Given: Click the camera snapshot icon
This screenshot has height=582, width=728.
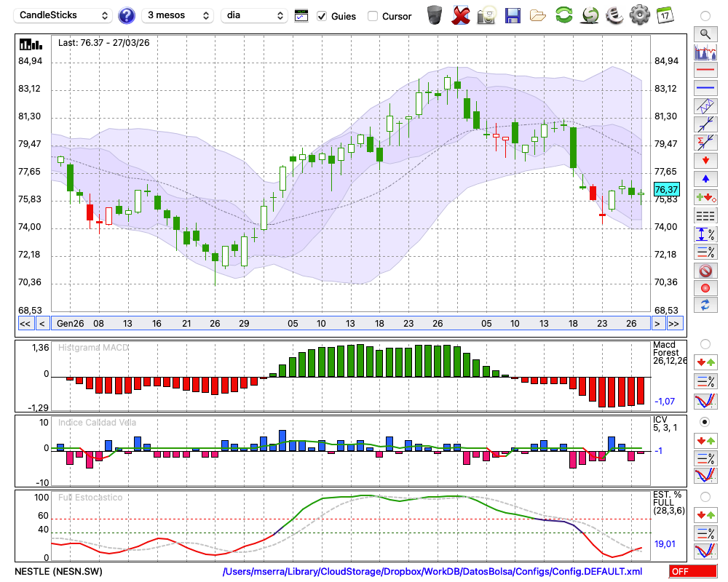Looking at the screenshot, I should pyautogui.click(x=486, y=15).
